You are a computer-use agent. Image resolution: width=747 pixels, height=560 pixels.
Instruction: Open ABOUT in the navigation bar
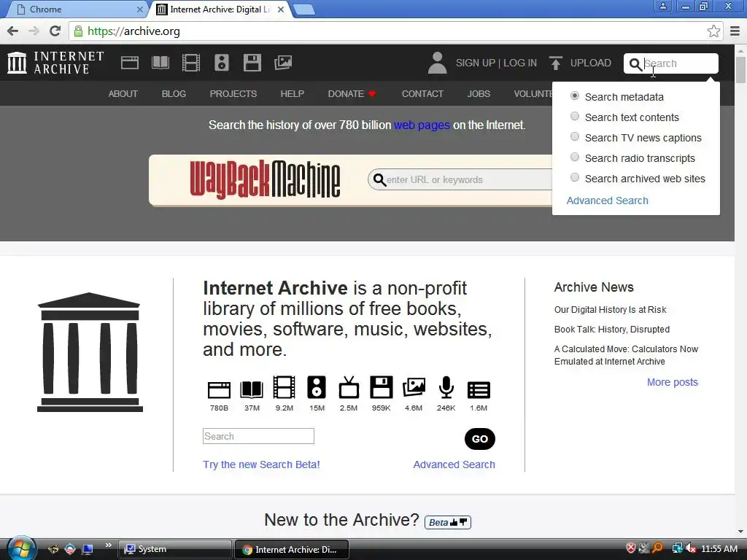(x=123, y=94)
